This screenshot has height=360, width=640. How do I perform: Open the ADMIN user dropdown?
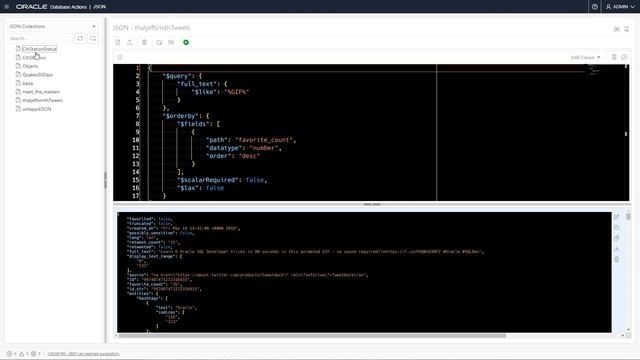[x=620, y=7]
